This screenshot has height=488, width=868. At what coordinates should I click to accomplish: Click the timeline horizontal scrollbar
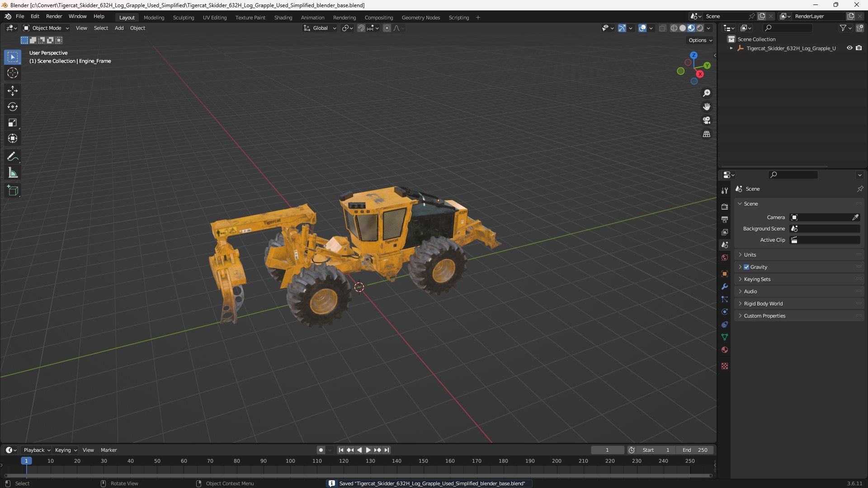(358, 475)
